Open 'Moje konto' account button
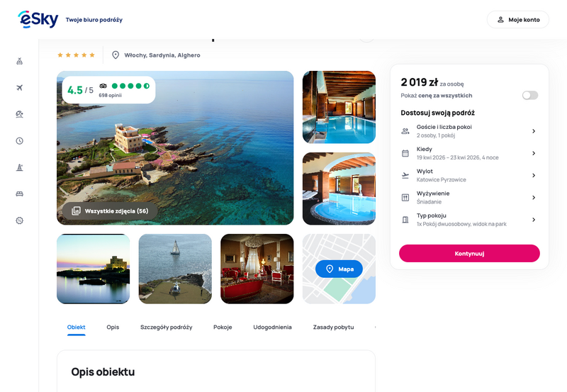 517,20
